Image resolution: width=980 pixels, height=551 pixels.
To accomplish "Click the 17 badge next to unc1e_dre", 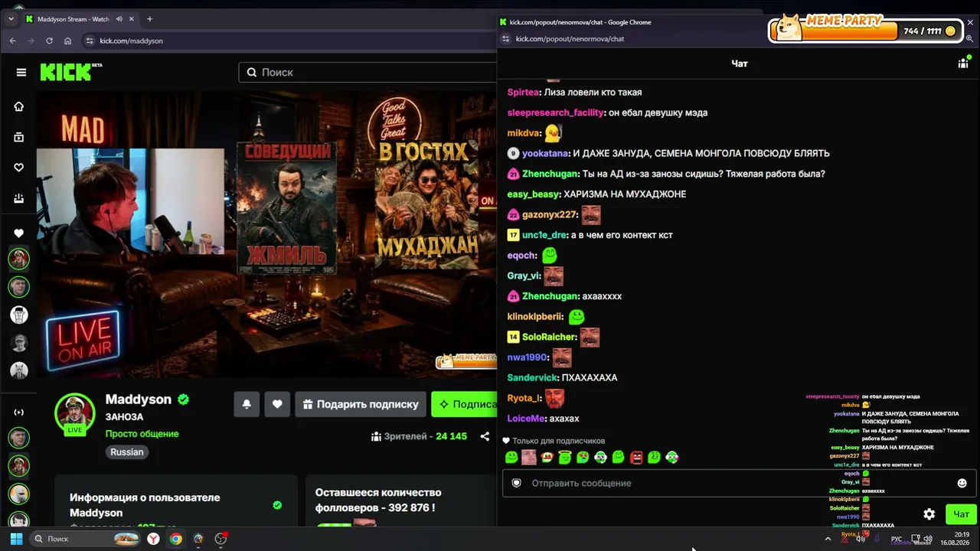I will pyautogui.click(x=513, y=235).
